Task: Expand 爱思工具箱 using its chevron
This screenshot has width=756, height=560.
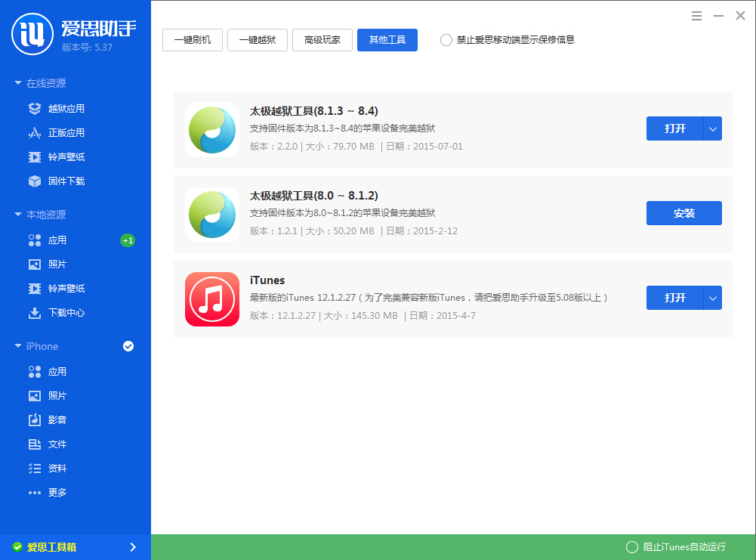Action: tap(133, 546)
